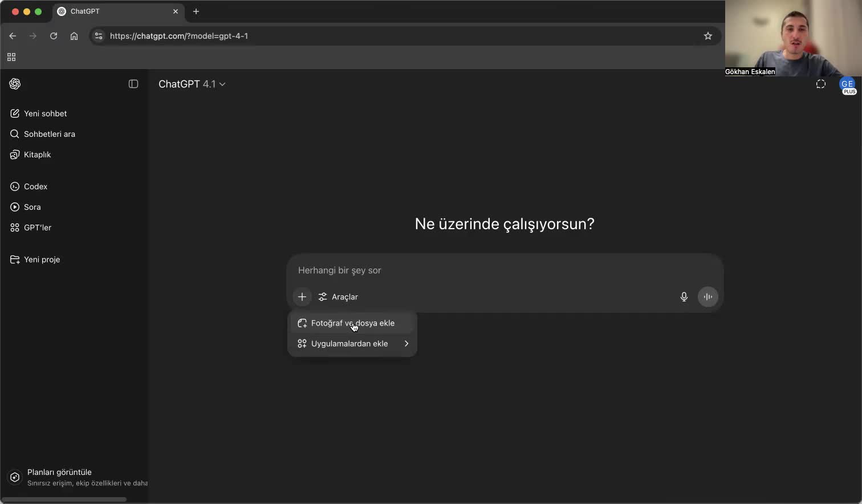Click the Kitaplık images icon
862x504 pixels.
pos(15,155)
